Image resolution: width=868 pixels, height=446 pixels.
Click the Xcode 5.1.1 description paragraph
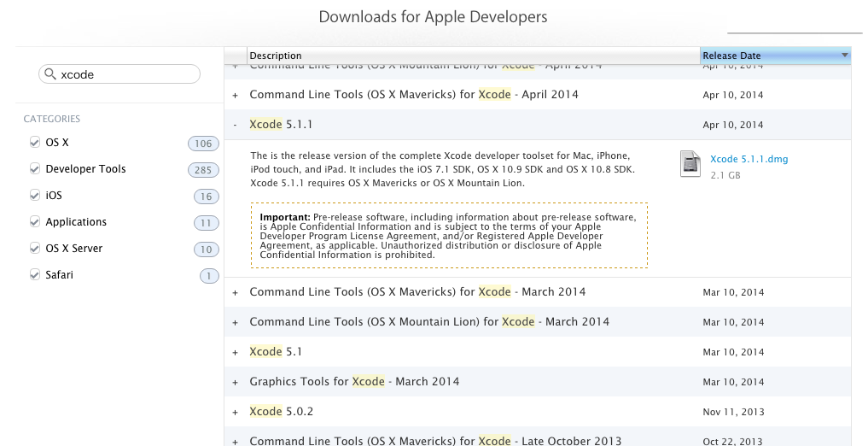pos(442,169)
